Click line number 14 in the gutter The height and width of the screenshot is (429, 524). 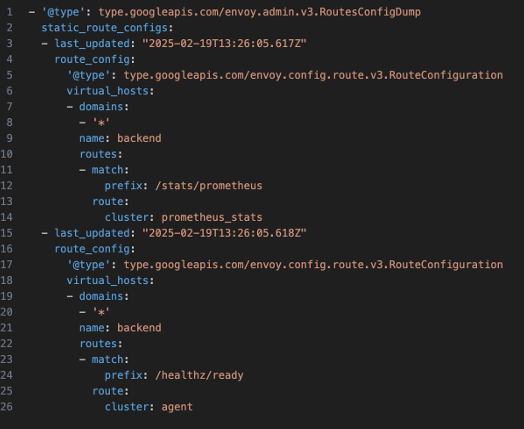(x=6, y=217)
